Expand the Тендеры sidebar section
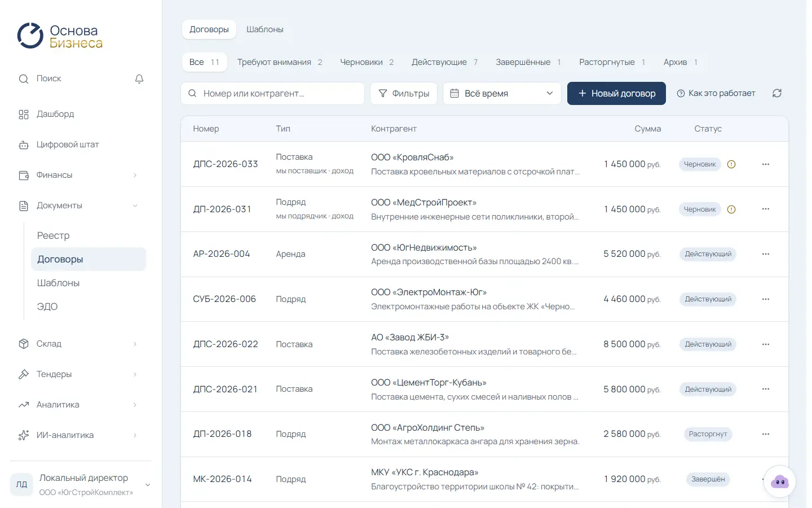Viewport: 812px width, 508px height. click(x=78, y=374)
